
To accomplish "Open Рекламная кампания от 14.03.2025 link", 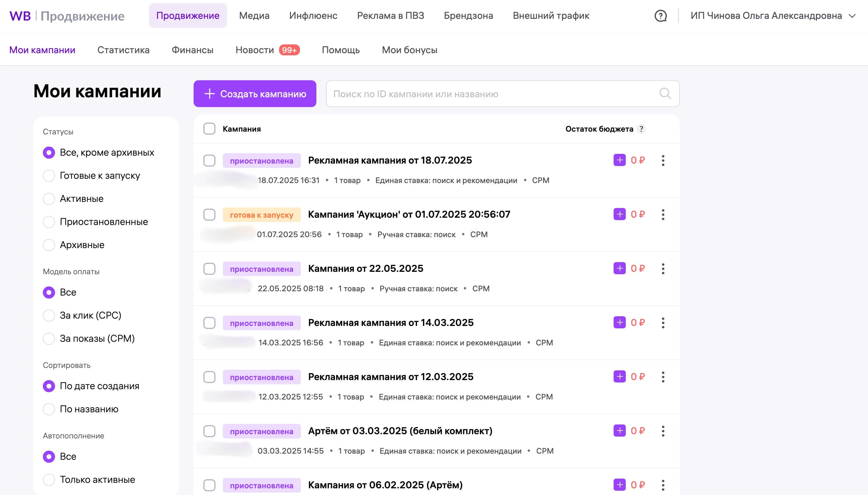I will [391, 323].
